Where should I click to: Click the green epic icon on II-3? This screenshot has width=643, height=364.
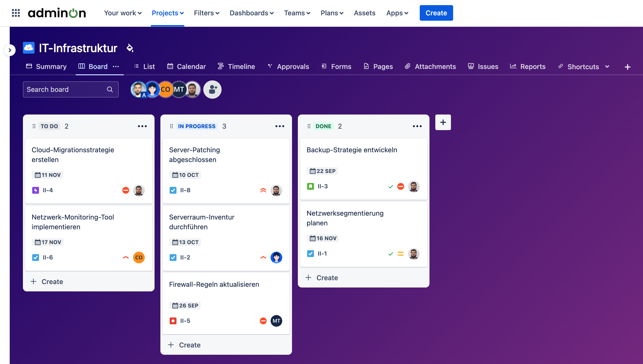click(x=310, y=186)
